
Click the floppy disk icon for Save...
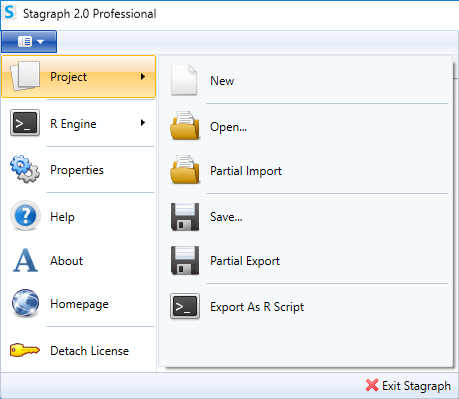click(x=185, y=217)
